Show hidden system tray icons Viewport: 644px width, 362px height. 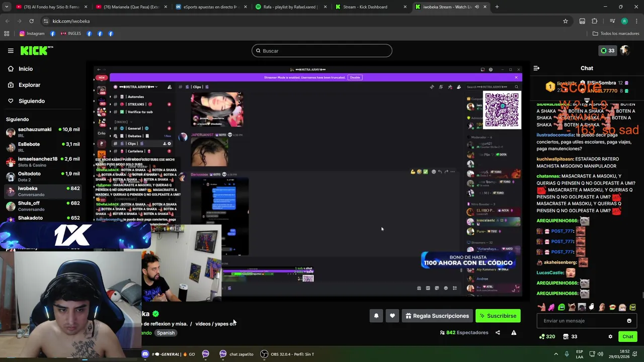point(556,354)
